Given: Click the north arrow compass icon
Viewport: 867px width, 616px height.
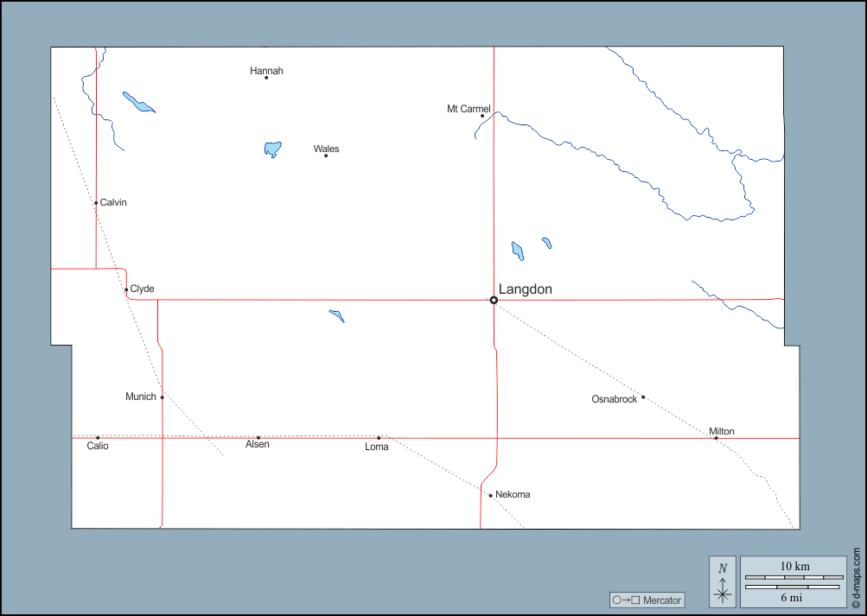Looking at the screenshot, I should tap(723, 581).
